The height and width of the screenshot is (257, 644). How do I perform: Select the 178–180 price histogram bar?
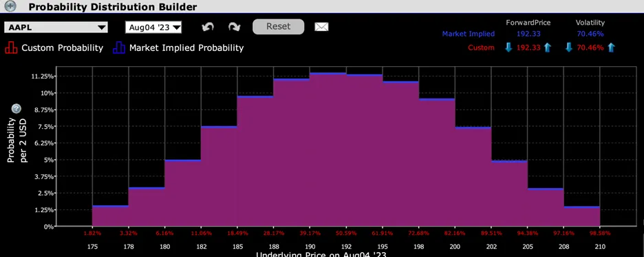(147, 207)
